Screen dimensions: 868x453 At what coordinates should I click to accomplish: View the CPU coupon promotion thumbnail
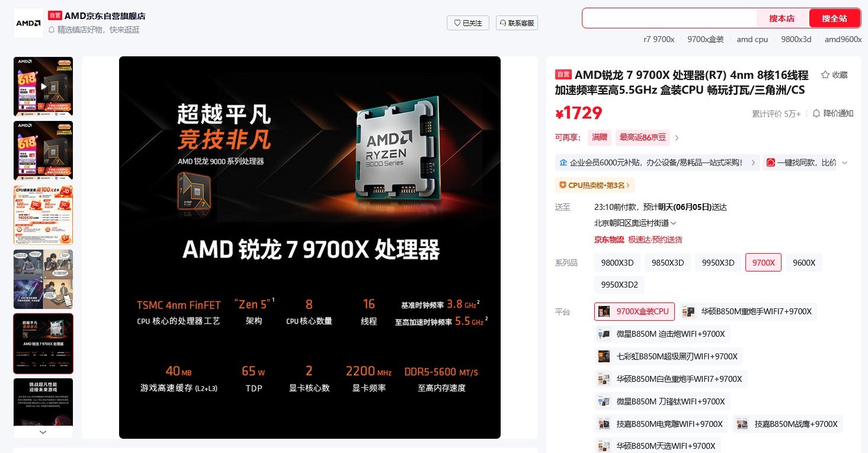pyautogui.click(x=43, y=215)
